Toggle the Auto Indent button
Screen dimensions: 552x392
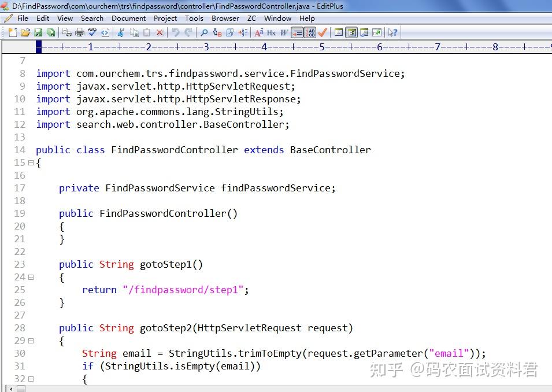tap(298, 32)
